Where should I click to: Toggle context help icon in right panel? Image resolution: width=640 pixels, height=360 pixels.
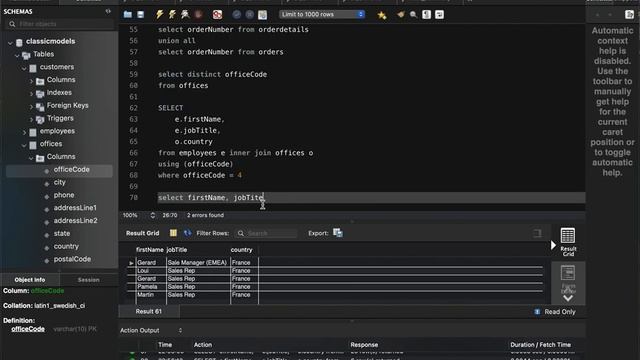[629, 15]
